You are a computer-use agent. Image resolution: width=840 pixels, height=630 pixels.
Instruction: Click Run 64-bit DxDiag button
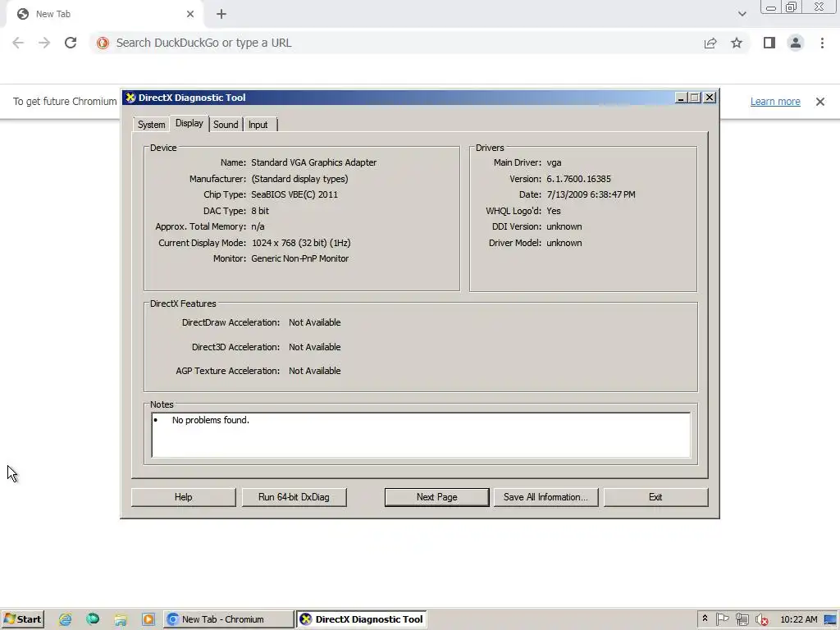[x=294, y=497]
